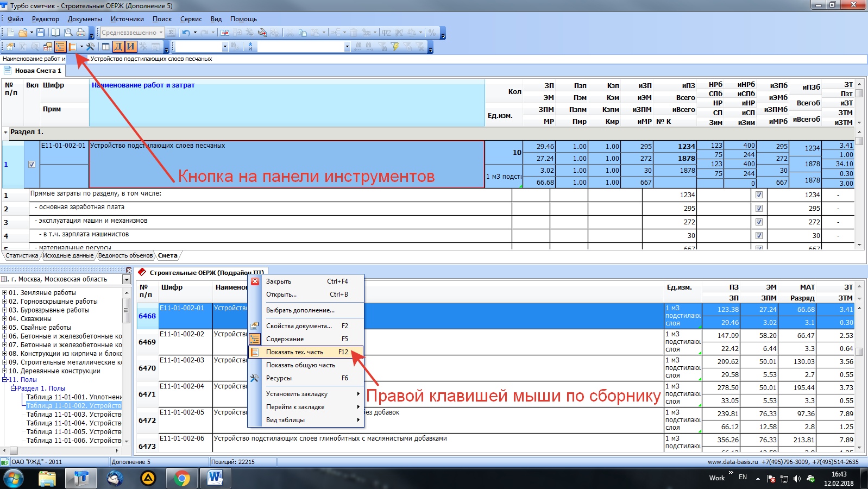Screen dimensions: 868x489
Task: Click the Save diskette icon in toolbar
Action: pos(41,33)
